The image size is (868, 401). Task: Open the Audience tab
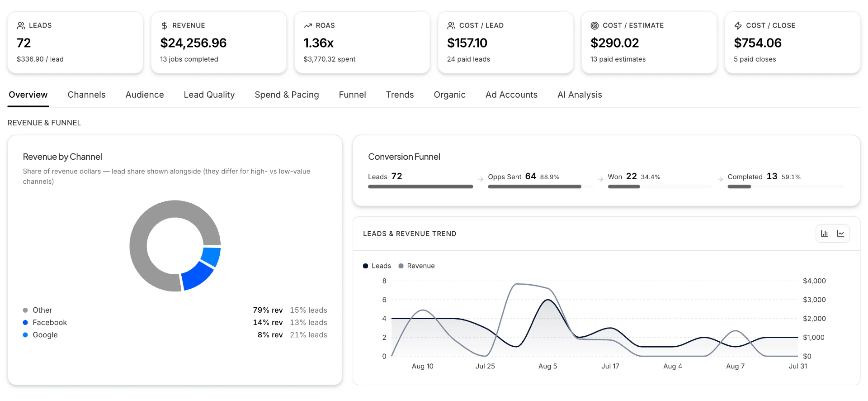pyautogui.click(x=145, y=95)
